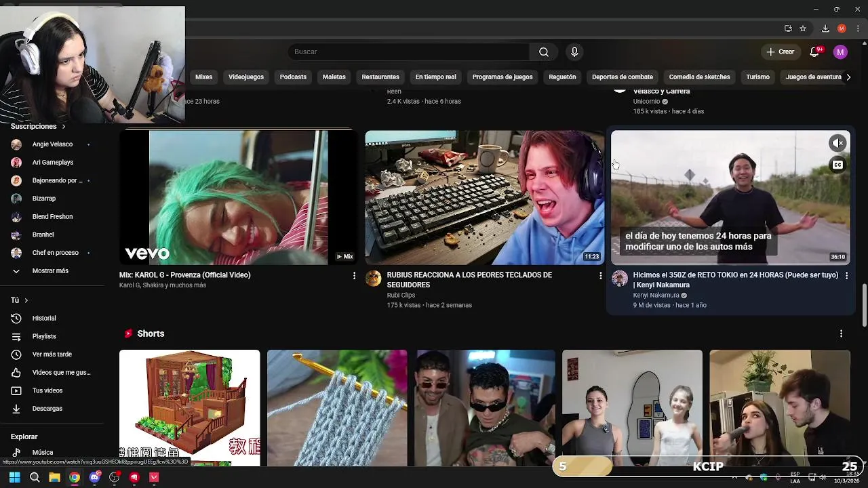Open Mix KAROL G Provenza title
The width and height of the screenshot is (868, 488).
click(185, 275)
